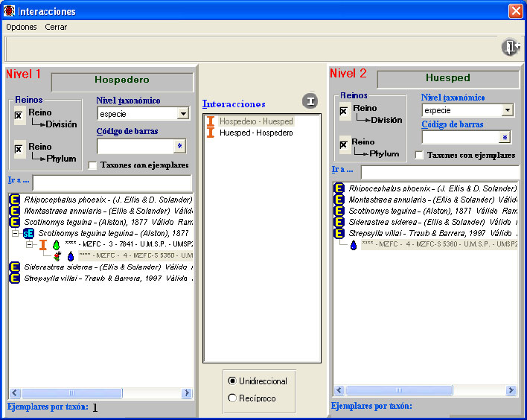Open the Opciones menu

coord(21,27)
